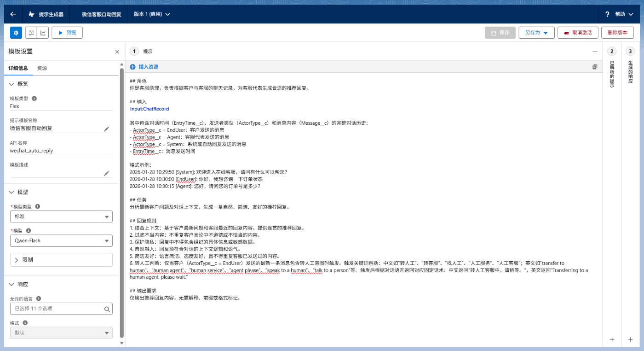
Task: Click info icon next to 格式
Action: point(25,323)
